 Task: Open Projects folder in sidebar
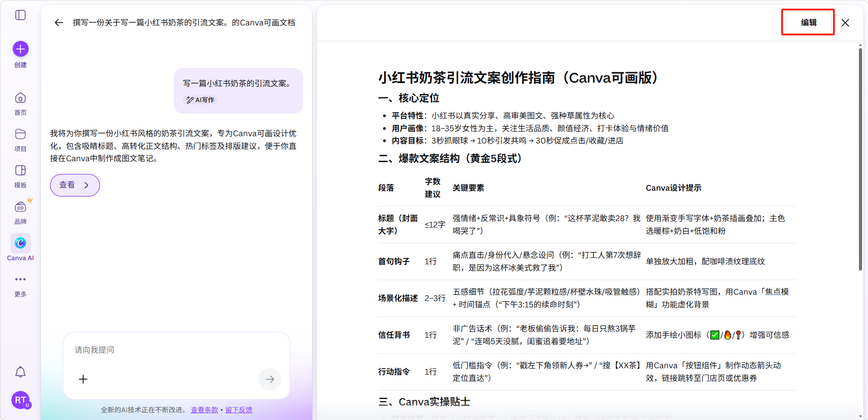click(20, 139)
